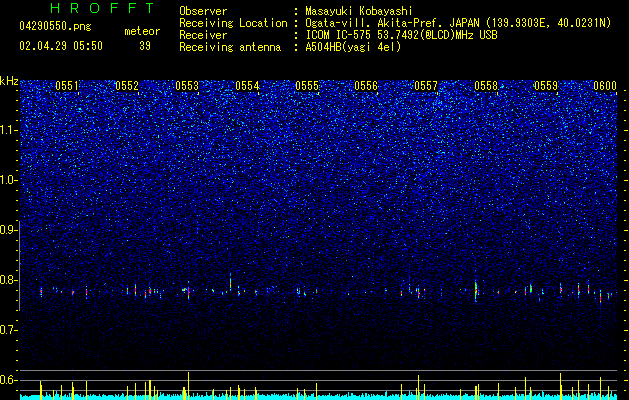
Task: Click the 0.8 kHz axis label
Action: pyautogui.click(x=9, y=280)
